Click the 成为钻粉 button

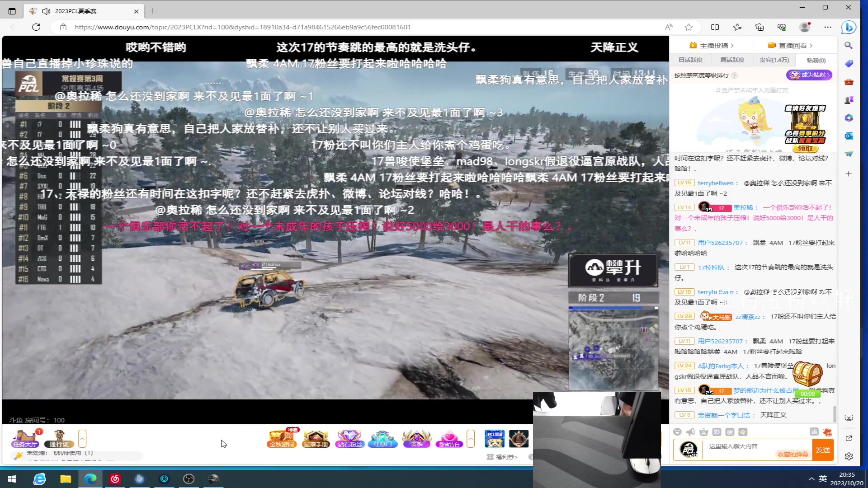tap(809, 75)
